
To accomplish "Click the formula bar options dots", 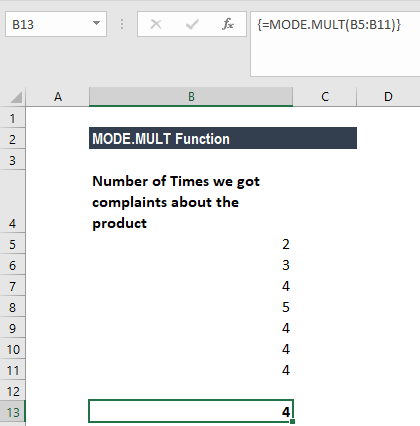I will coord(122,24).
